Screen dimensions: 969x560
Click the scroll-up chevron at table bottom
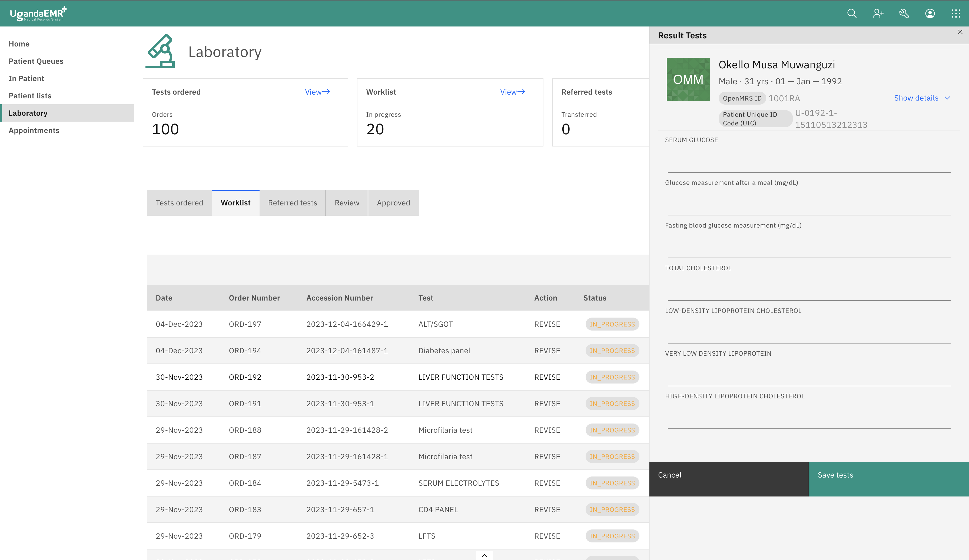pos(484,555)
